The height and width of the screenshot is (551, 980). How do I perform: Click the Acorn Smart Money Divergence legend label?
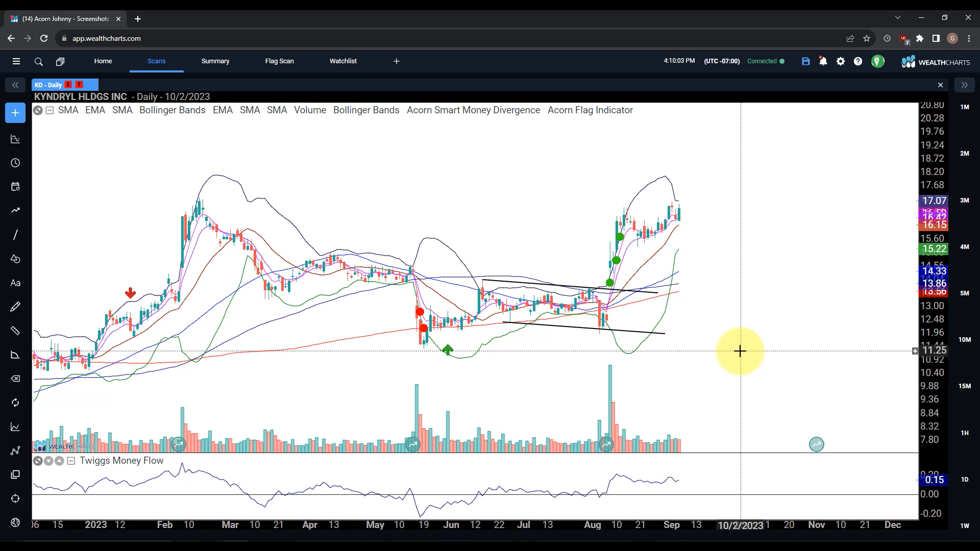pos(473,110)
